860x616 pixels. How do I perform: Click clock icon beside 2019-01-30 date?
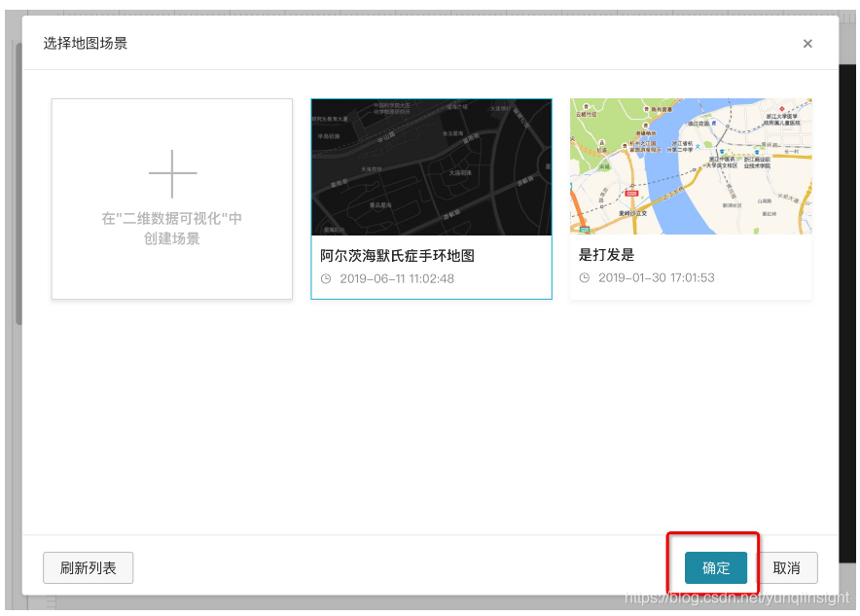click(585, 277)
